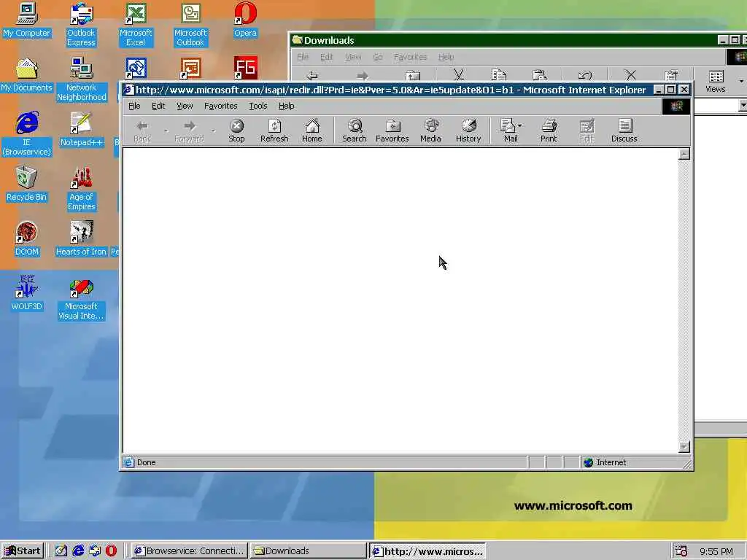Refresh the page in Internet Explorer
This screenshot has height=560, width=747.
274,131
